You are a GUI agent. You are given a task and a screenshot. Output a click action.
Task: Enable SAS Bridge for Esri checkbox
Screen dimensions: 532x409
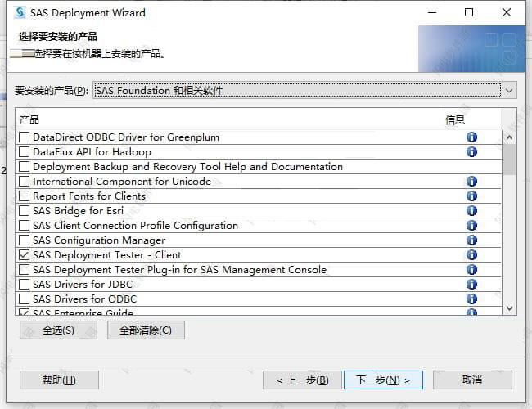(x=24, y=210)
